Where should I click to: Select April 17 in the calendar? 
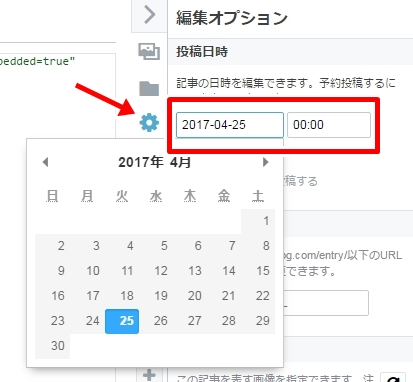pos(87,296)
